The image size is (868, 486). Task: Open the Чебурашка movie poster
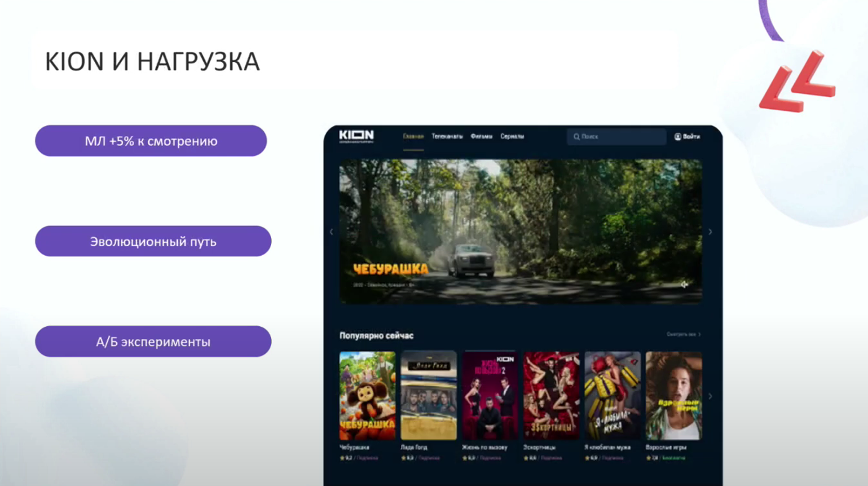point(367,396)
